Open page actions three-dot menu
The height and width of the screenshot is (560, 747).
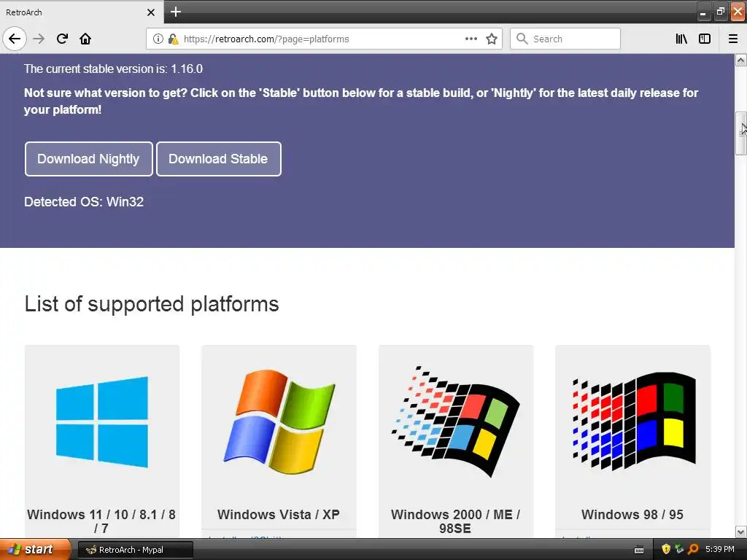click(471, 39)
